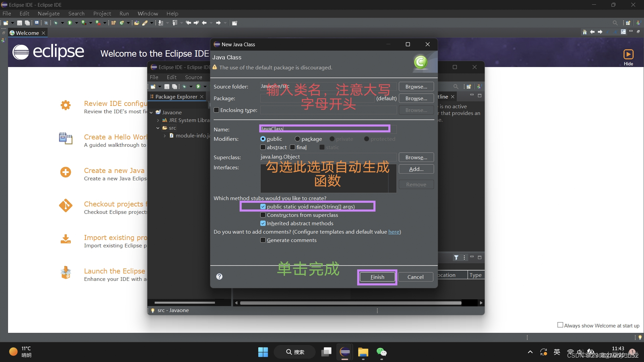Click the Hide welcome page play icon

click(x=628, y=54)
